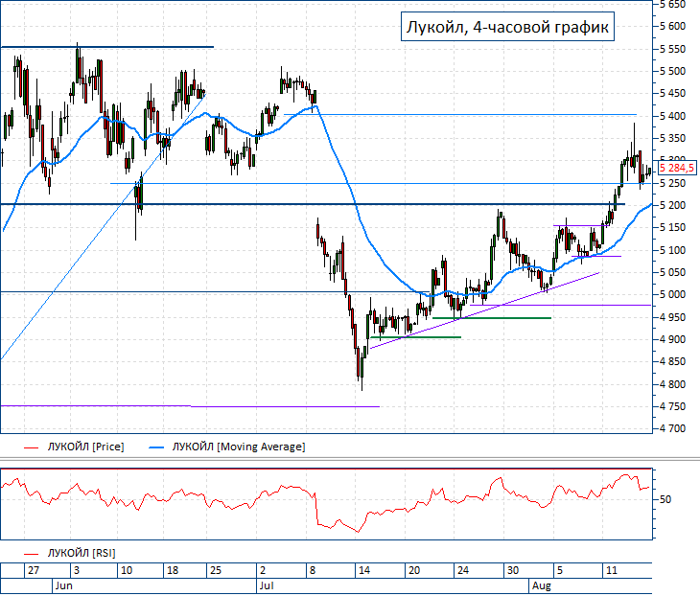Click the date label 5 on time axis
700x596 pixels.
click(x=560, y=570)
